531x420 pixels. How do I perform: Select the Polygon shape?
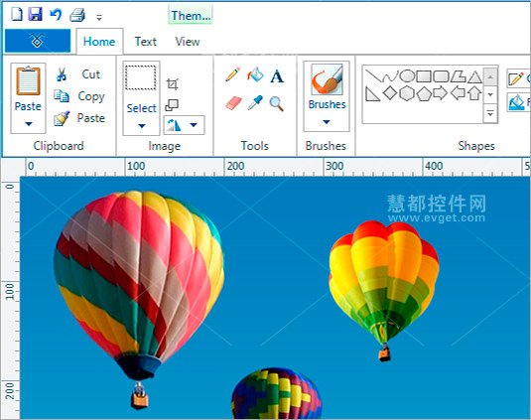coord(458,76)
